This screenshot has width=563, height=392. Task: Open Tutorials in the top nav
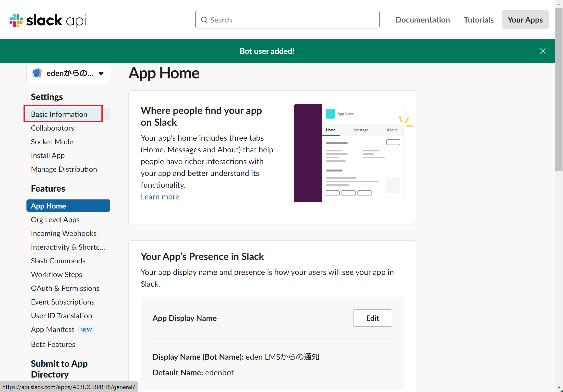[x=479, y=20]
